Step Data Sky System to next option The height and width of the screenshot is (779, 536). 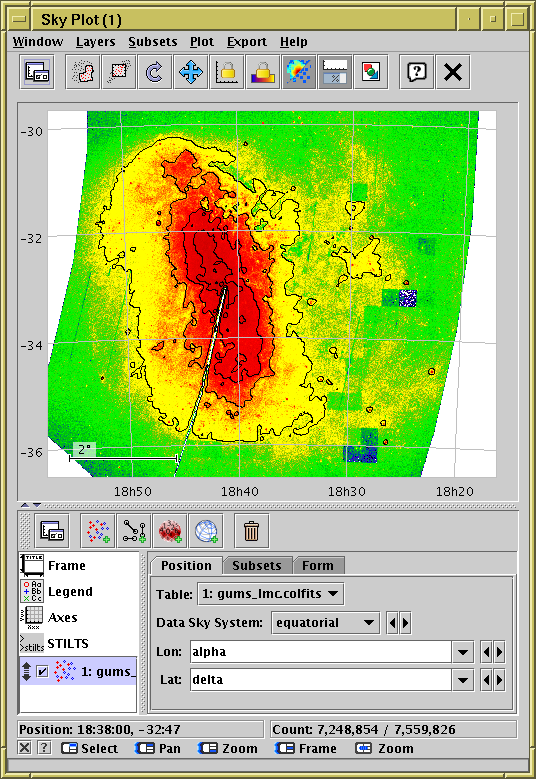[405, 623]
